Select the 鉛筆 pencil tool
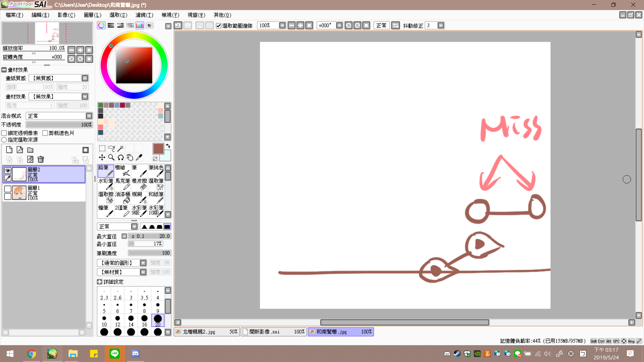This screenshot has height=362, width=644. (x=106, y=171)
